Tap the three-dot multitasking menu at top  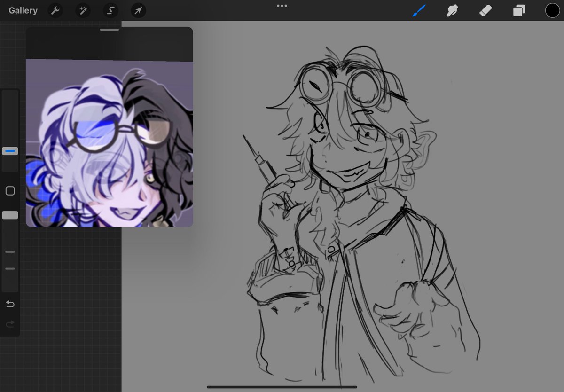click(282, 6)
